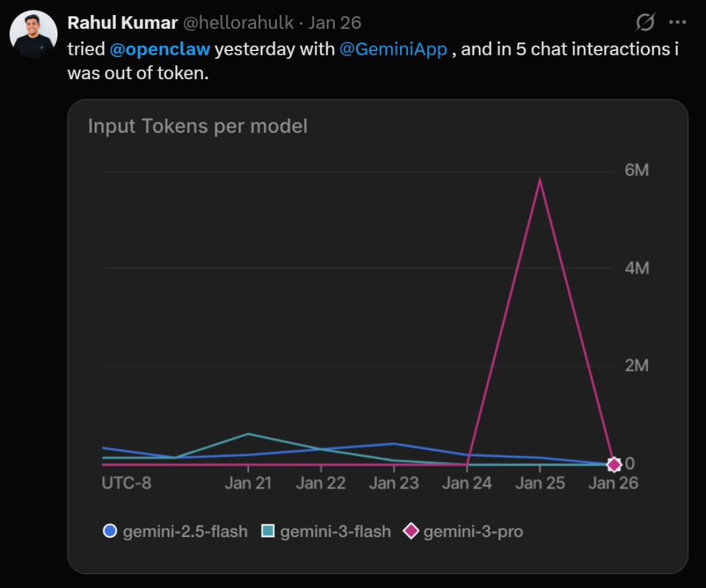This screenshot has height=588, width=706.
Task: Open the Jan 26 tweet timestamp
Action: click(x=335, y=23)
